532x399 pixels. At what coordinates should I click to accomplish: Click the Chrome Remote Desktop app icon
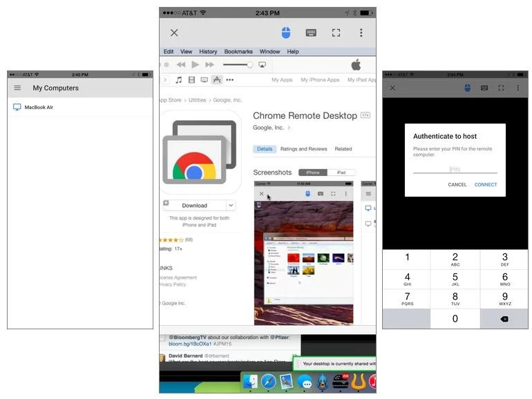click(x=200, y=152)
